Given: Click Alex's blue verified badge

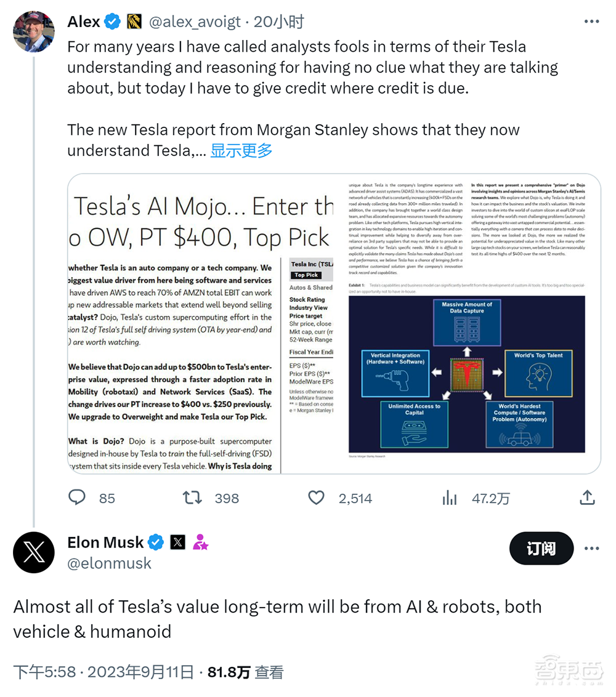Looking at the screenshot, I should pyautogui.click(x=112, y=22).
